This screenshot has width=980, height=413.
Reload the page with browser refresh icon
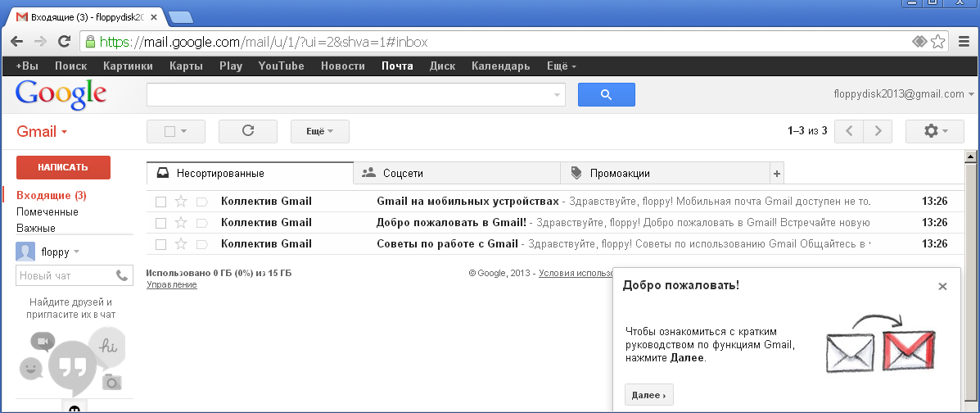click(x=64, y=42)
